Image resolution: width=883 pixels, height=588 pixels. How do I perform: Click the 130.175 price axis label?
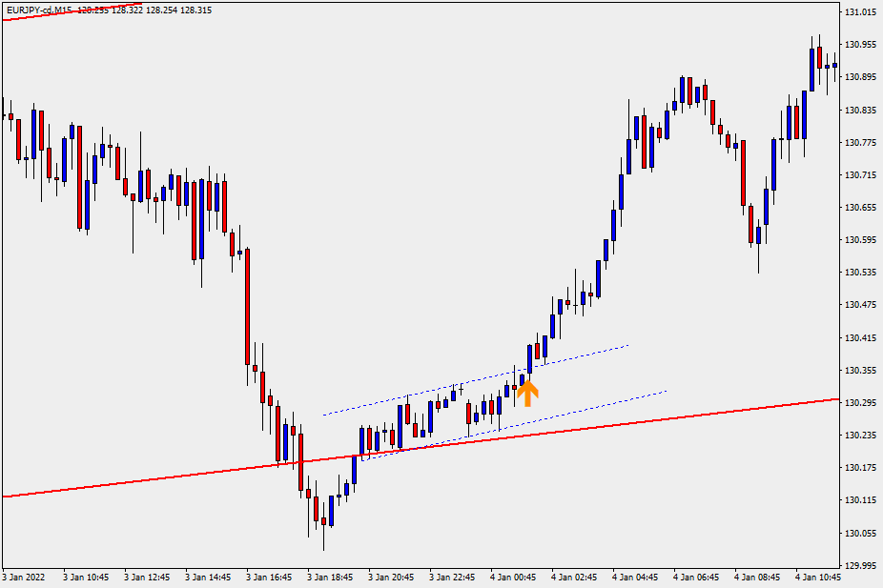[861, 468]
